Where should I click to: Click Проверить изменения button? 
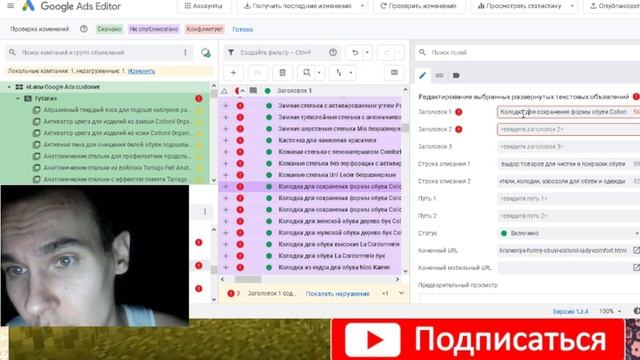tap(418, 6)
